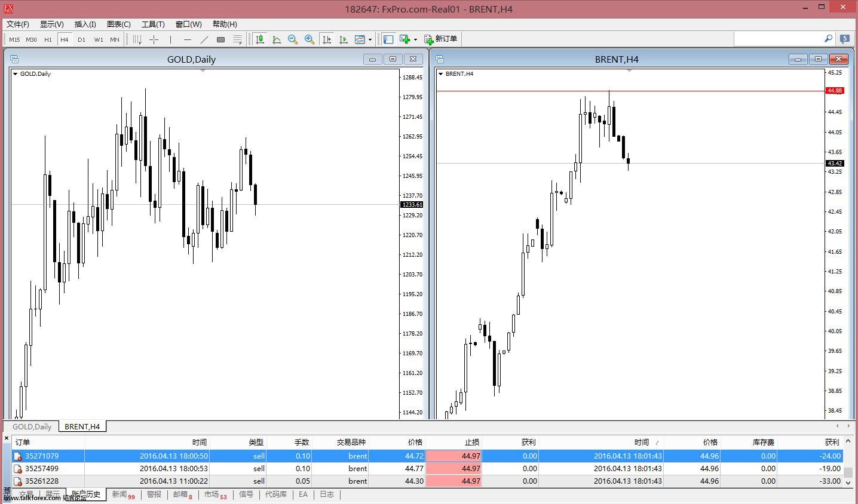Screen dimensions: 858x504
Task: Expand BRENT,H4 chart dropdown triangle
Action: click(440, 74)
